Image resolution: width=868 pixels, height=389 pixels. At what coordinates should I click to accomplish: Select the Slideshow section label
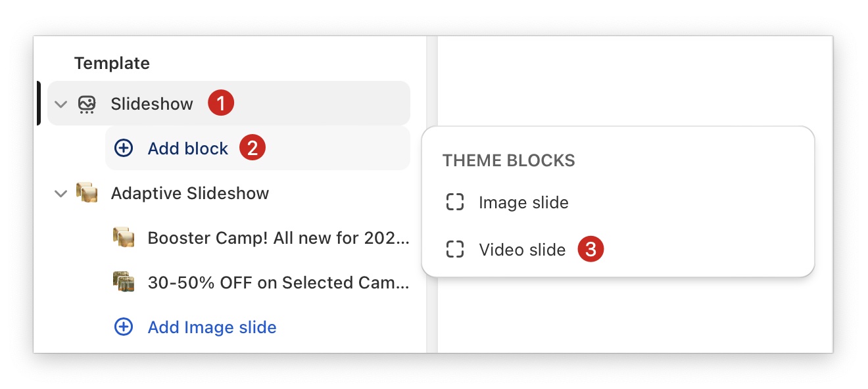point(152,104)
